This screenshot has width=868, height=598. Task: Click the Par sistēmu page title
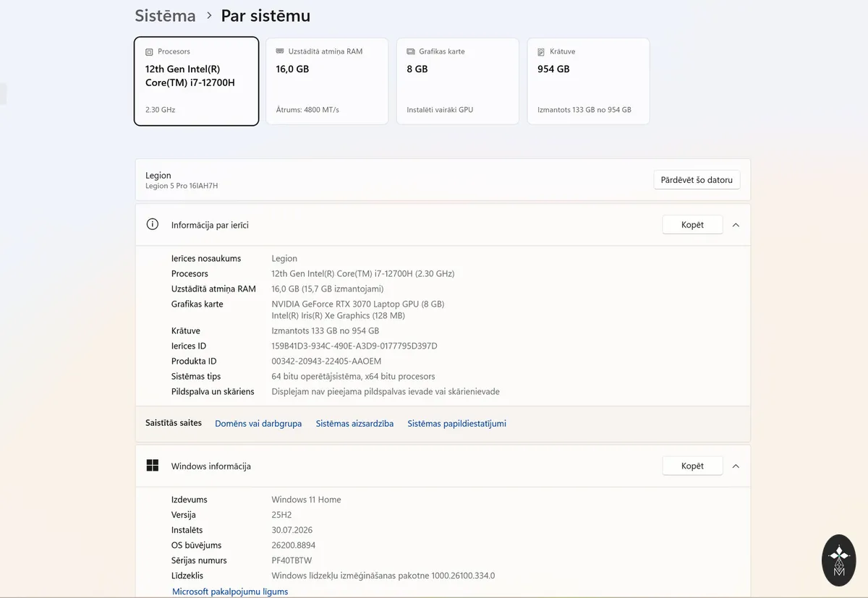coord(265,15)
